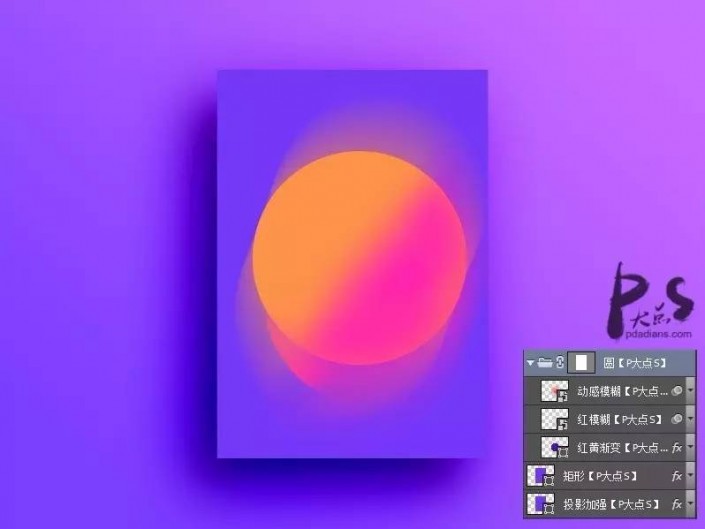
Task: Select the 红模糊【P大点S】 layer name
Action: click(620, 420)
